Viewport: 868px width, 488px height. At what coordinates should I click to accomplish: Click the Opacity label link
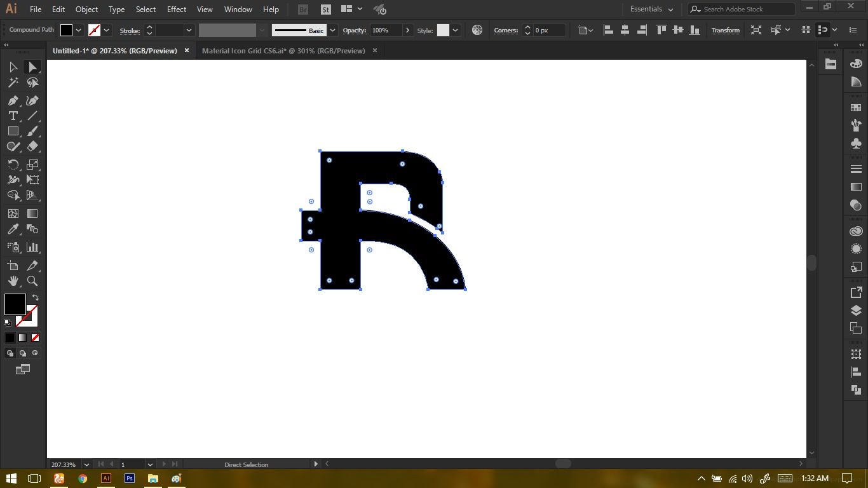pyautogui.click(x=355, y=30)
